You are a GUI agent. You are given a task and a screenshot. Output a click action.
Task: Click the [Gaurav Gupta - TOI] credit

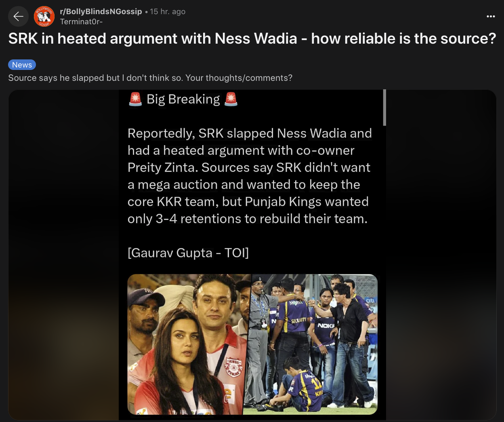point(188,253)
